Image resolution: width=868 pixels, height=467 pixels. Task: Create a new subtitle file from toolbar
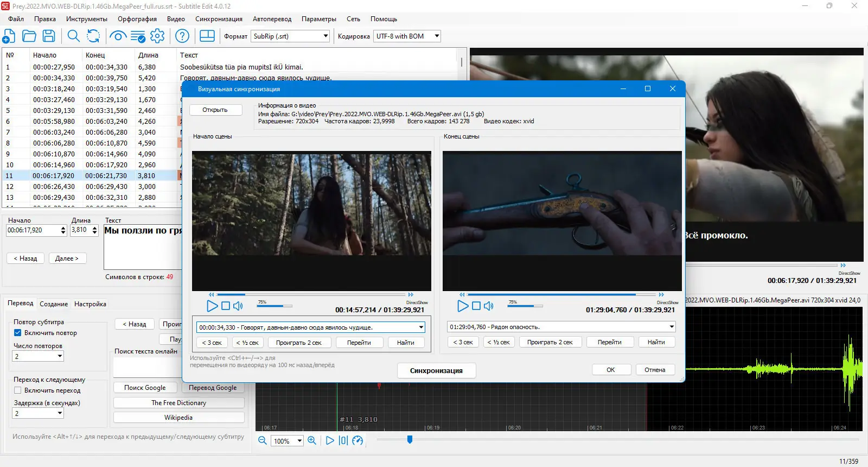tap(9, 36)
